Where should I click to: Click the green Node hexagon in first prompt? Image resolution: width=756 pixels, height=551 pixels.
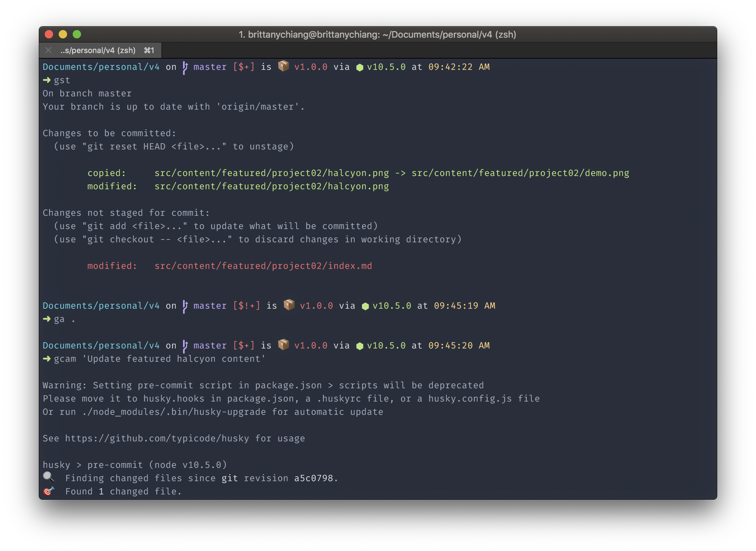click(x=359, y=67)
